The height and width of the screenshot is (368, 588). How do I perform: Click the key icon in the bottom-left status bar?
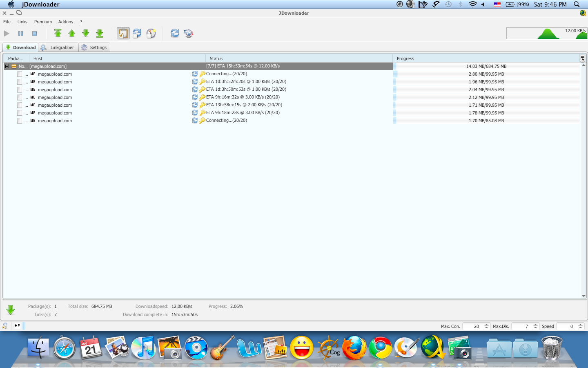[x=5, y=326]
